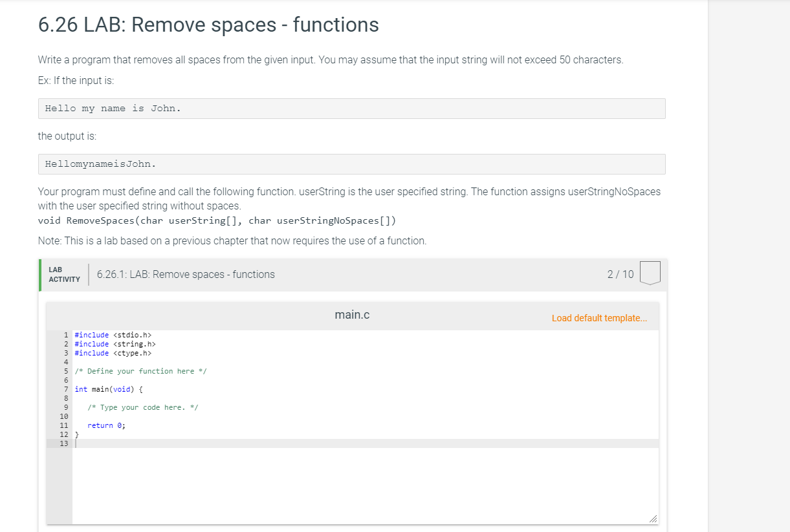Click the line '#include <stdio.h>'

(113, 335)
